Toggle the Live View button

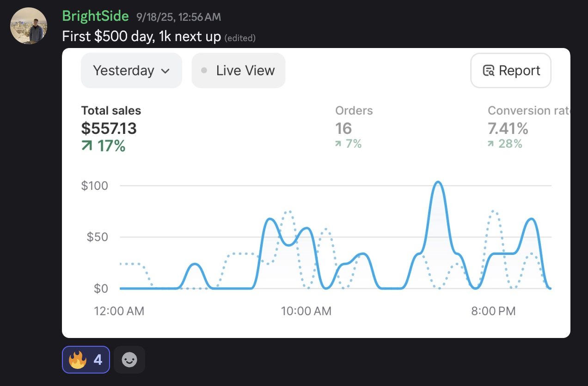[239, 71]
